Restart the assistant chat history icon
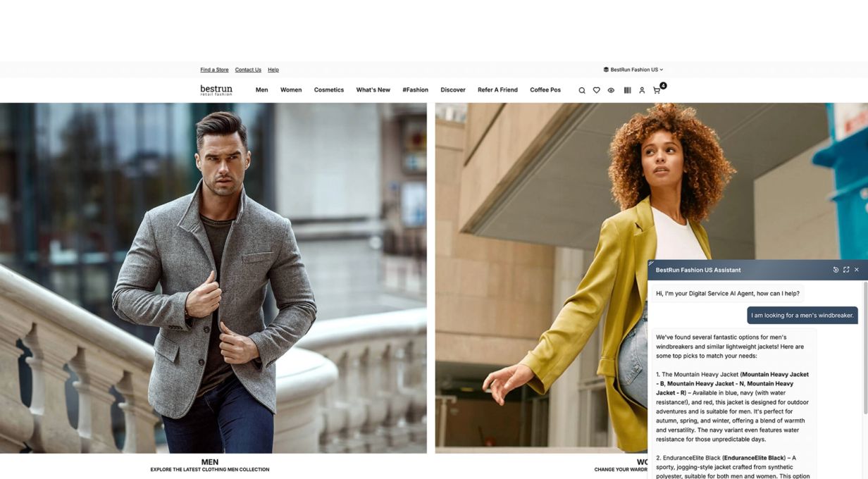Screen dimensions: 868x479 pos(836,270)
